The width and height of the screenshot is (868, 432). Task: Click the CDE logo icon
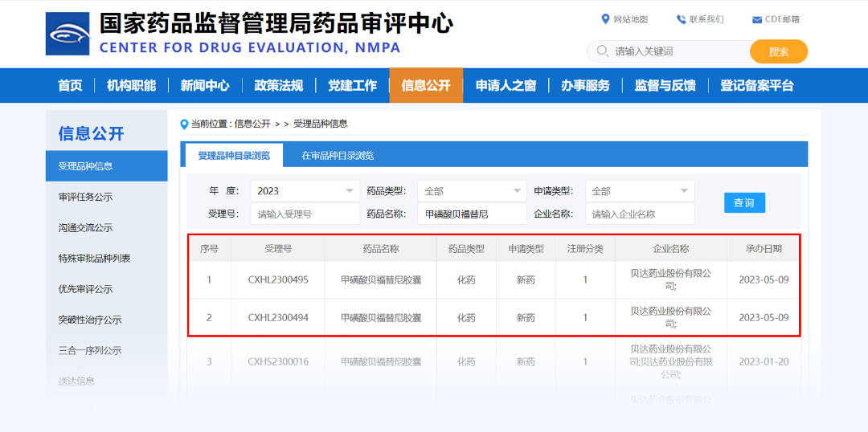(68, 34)
